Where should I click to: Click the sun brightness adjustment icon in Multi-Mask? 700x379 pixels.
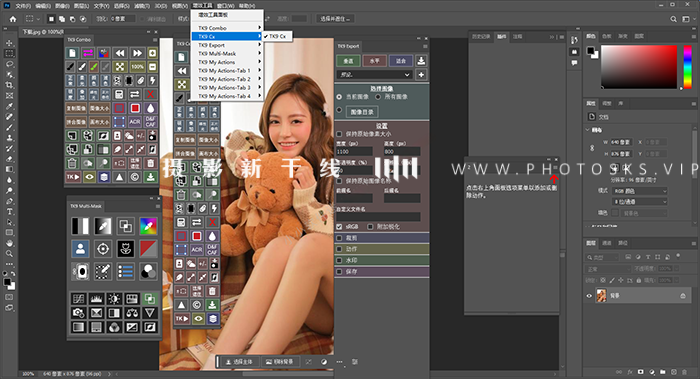point(114,299)
